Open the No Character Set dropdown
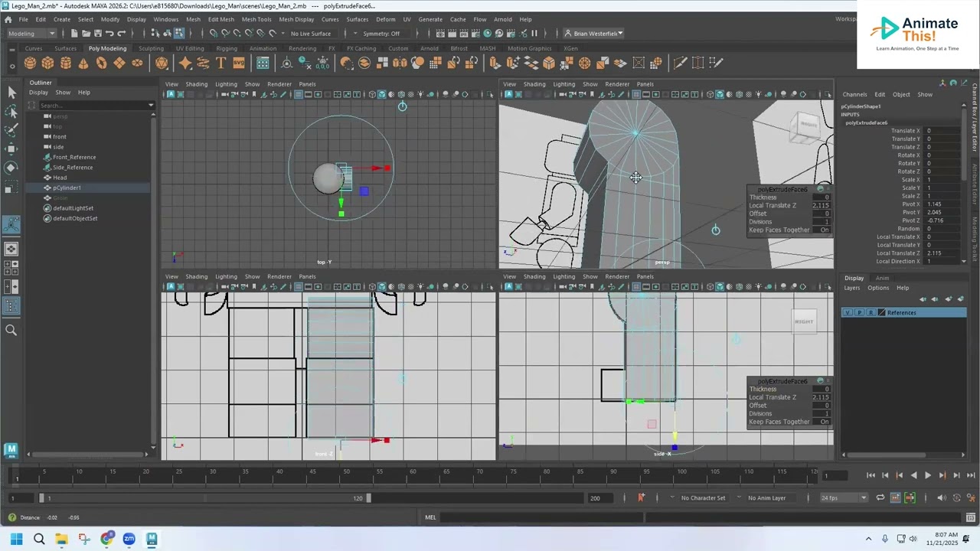Image resolution: width=980 pixels, height=551 pixels. pos(703,497)
